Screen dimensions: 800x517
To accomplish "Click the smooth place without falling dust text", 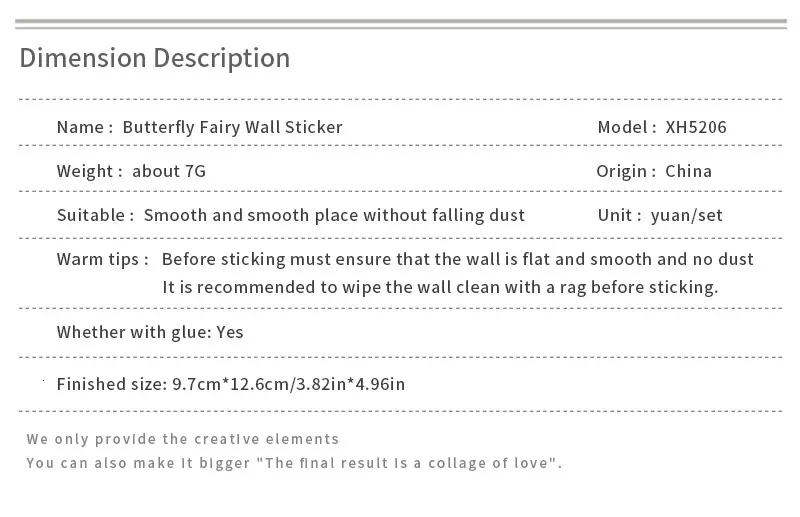I will click(334, 215).
